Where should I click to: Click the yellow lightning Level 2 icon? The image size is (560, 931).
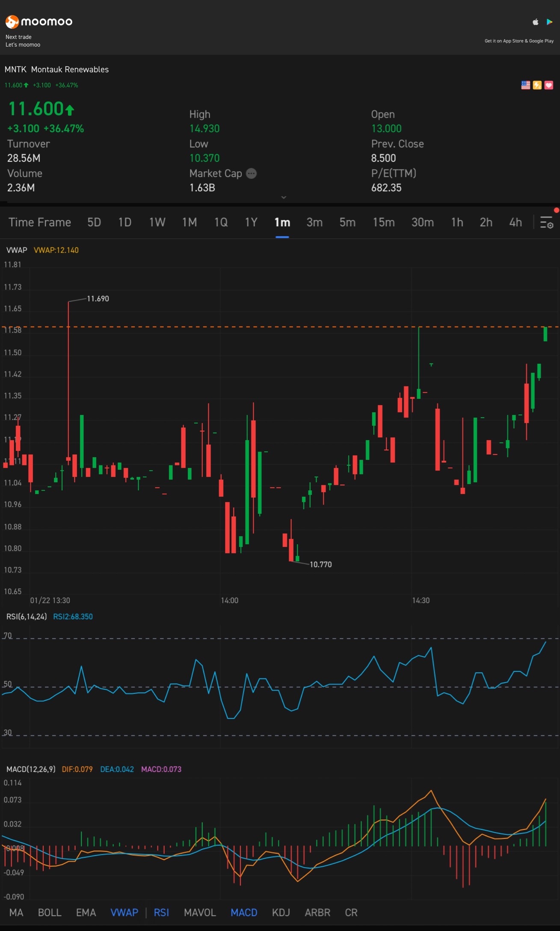tap(537, 85)
